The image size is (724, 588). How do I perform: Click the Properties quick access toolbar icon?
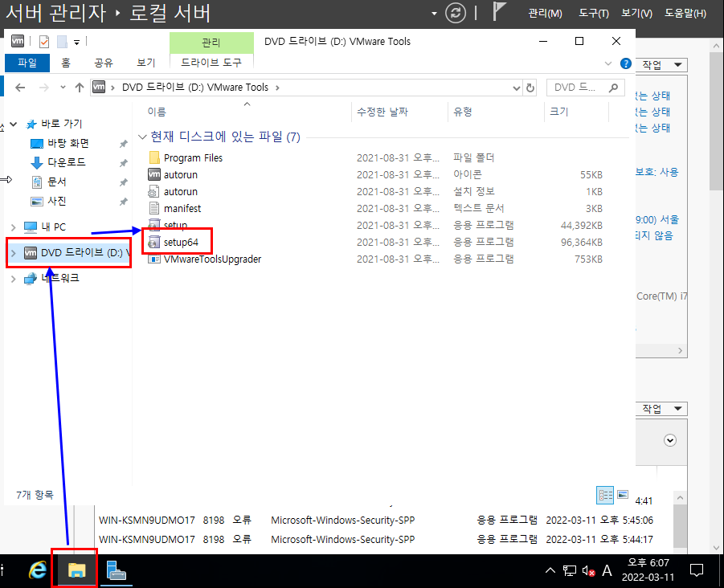click(x=44, y=42)
